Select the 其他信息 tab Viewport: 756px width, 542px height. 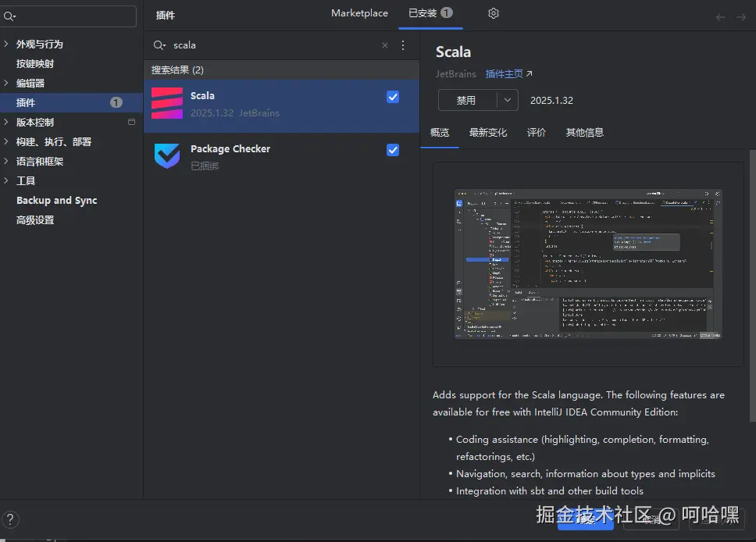[x=584, y=133]
